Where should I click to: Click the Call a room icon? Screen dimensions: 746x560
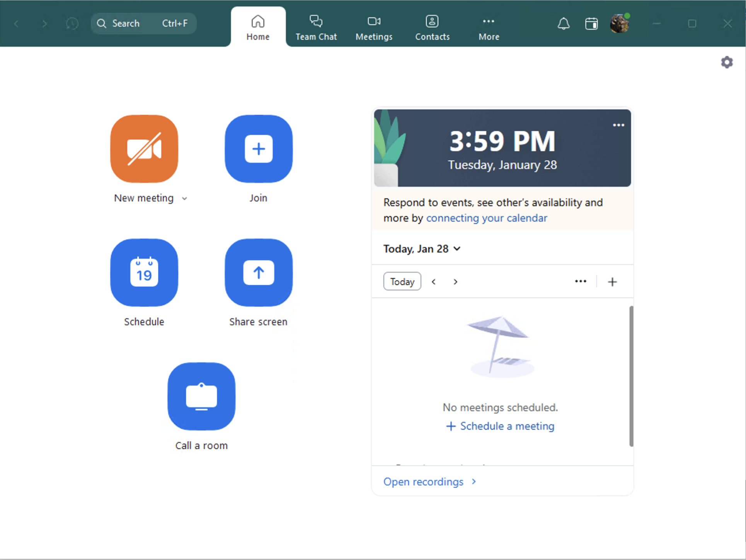[201, 396]
